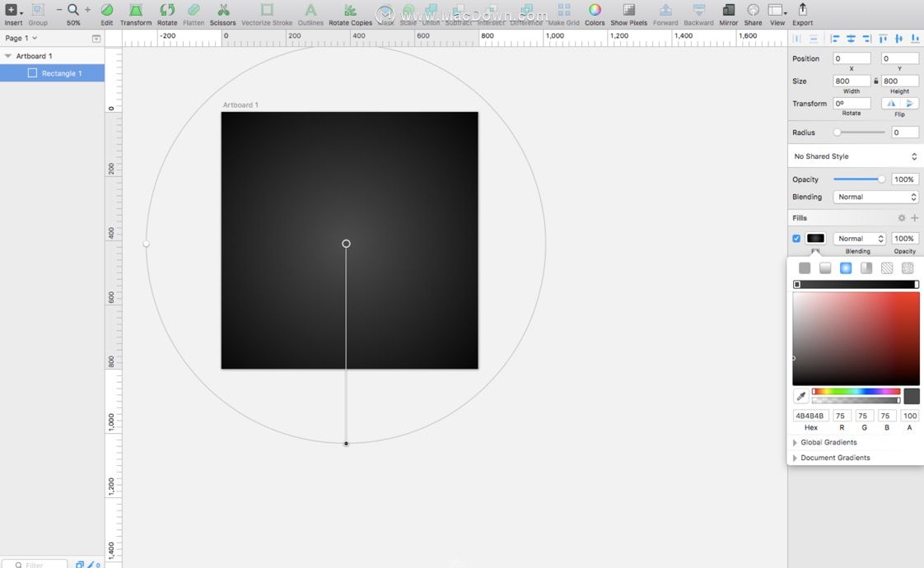Click the layer Opacity slider handle

click(881, 179)
